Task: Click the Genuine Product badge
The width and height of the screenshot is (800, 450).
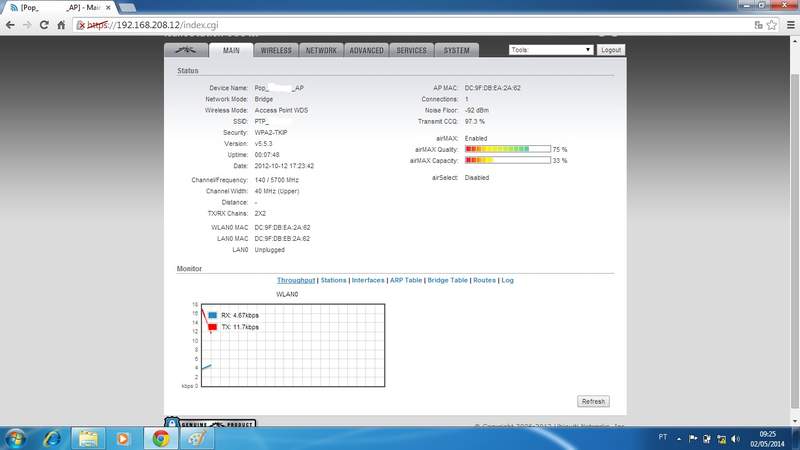Action: click(210, 422)
